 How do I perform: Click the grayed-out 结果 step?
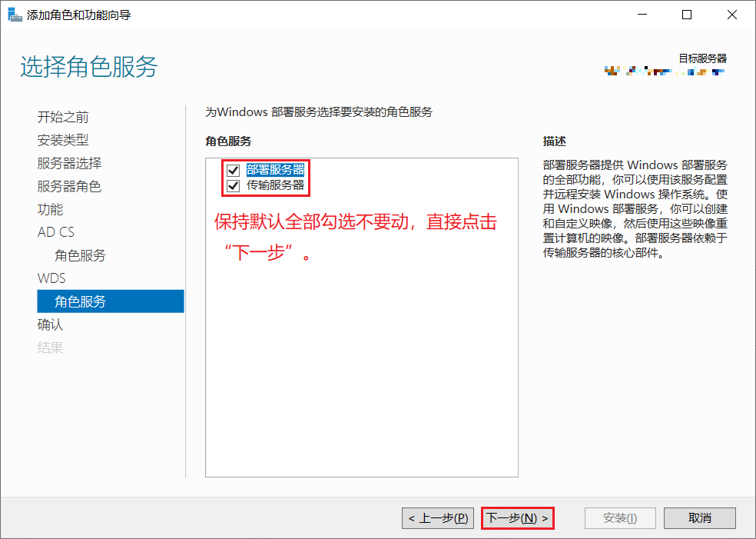point(50,347)
